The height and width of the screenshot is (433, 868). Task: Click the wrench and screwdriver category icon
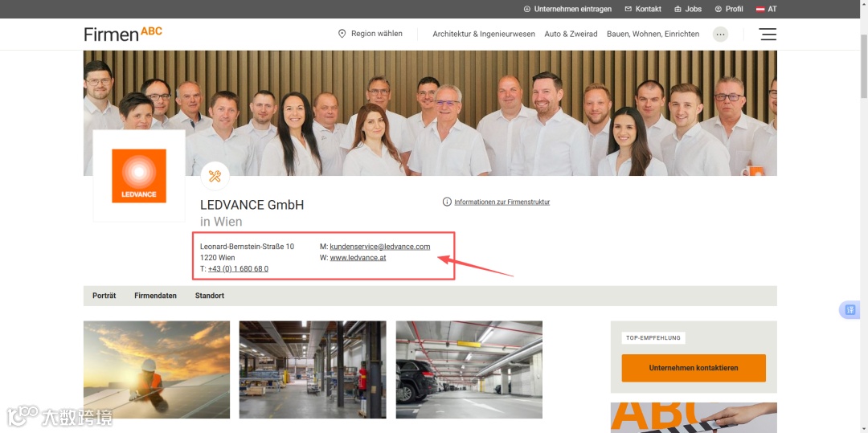[x=215, y=177]
